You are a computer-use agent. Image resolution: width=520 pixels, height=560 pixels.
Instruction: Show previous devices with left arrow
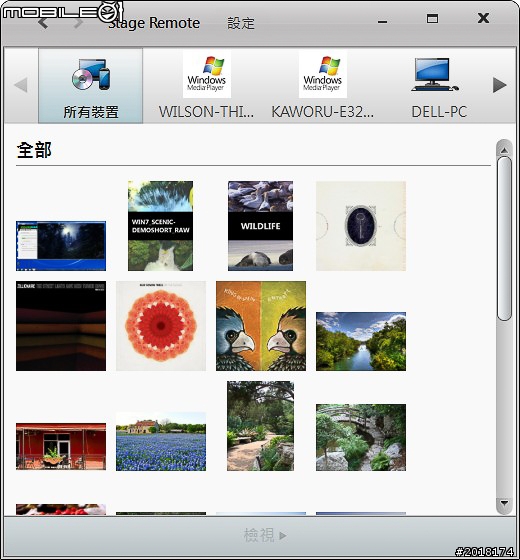[21, 85]
